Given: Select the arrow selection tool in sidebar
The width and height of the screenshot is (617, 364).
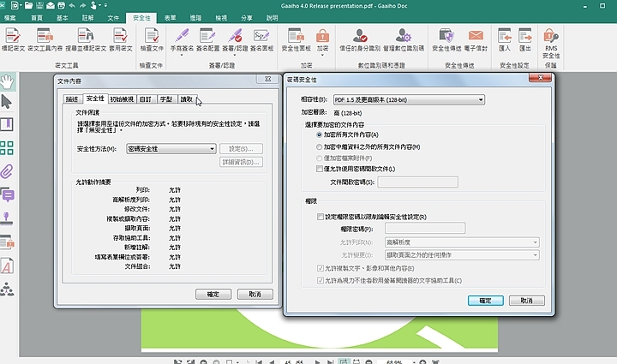Looking at the screenshot, I should pyautogui.click(x=7, y=102).
